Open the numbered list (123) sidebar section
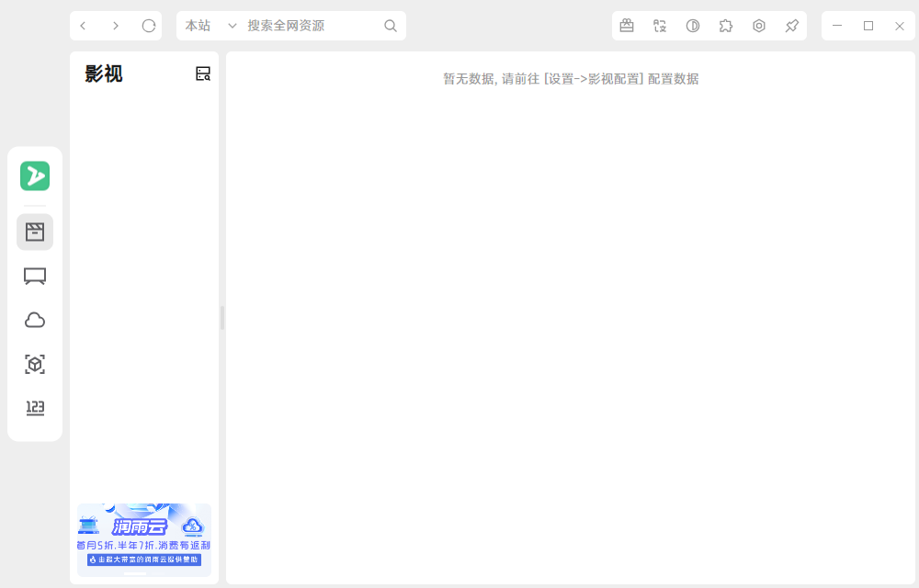This screenshot has width=919, height=588. [34, 408]
